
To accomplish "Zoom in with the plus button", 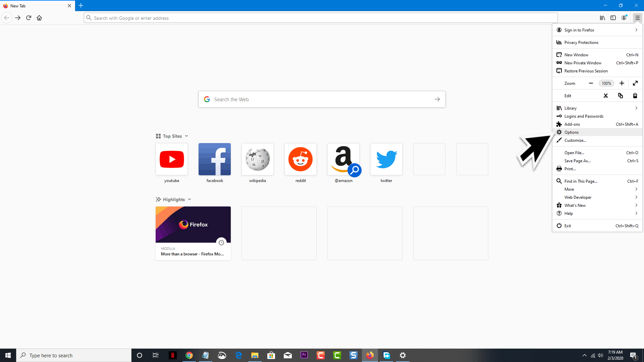I will pos(622,83).
